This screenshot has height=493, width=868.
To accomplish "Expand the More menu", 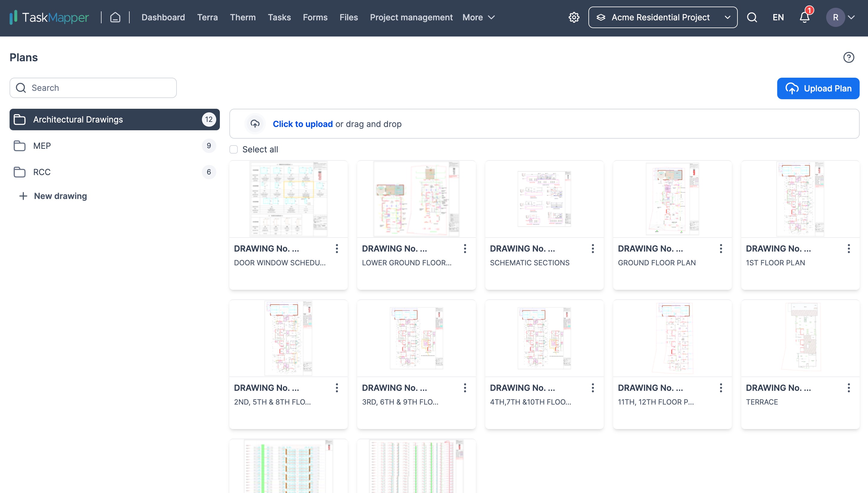I will tap(479, 17).
